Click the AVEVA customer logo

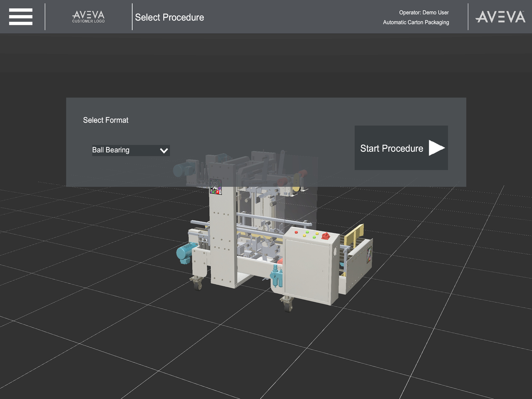[89, 17]
